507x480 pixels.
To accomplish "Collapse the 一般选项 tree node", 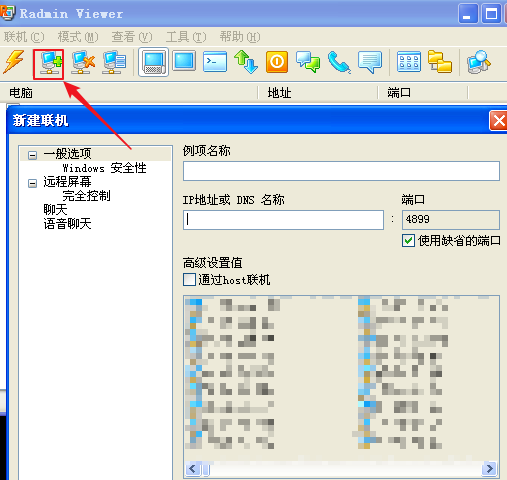I will (x=32, y=155).
